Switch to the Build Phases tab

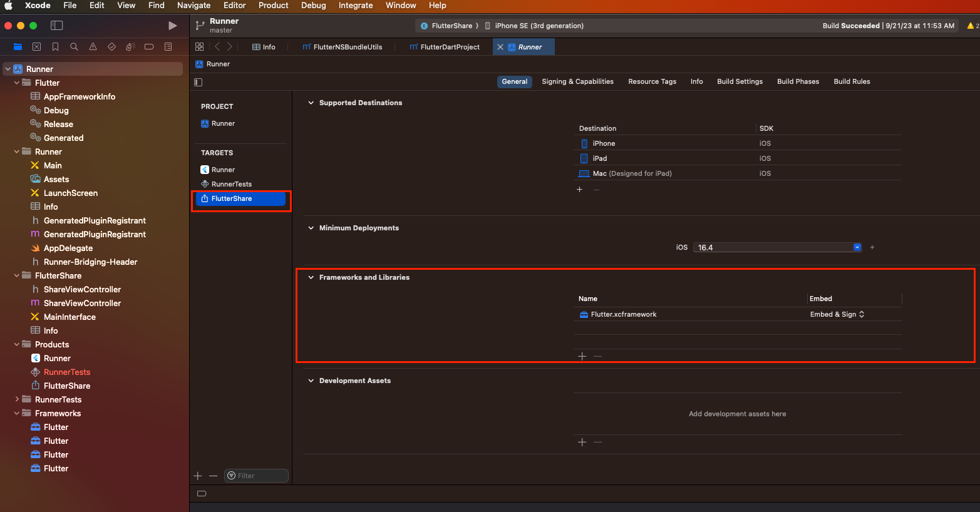click(x=798, y=81)
